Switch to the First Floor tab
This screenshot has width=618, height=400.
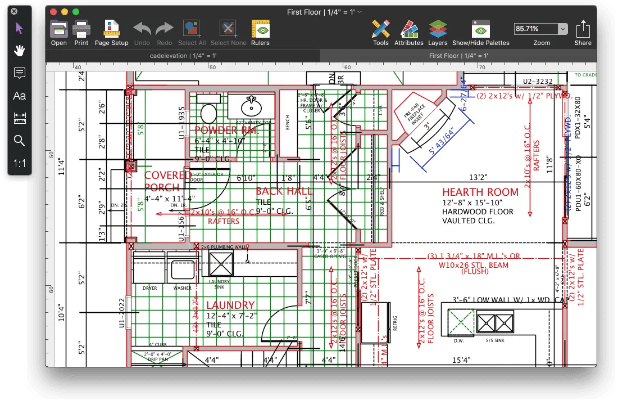coord(458,57)
